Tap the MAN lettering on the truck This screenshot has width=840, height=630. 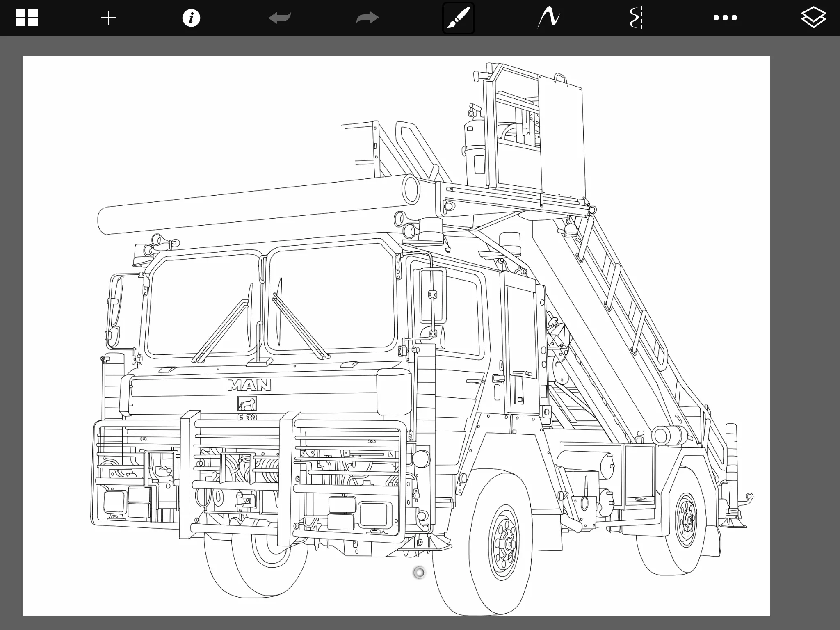[249, 385]
